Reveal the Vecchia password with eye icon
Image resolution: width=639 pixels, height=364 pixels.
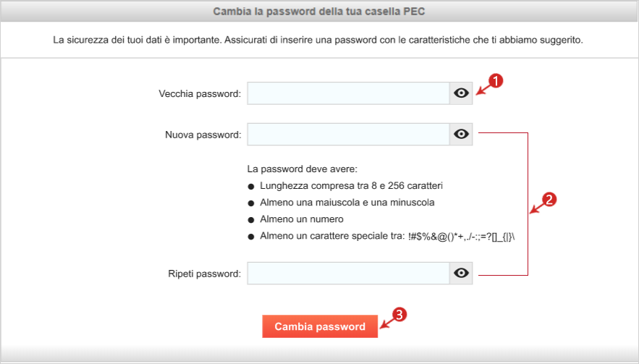[x=461, y=93]
